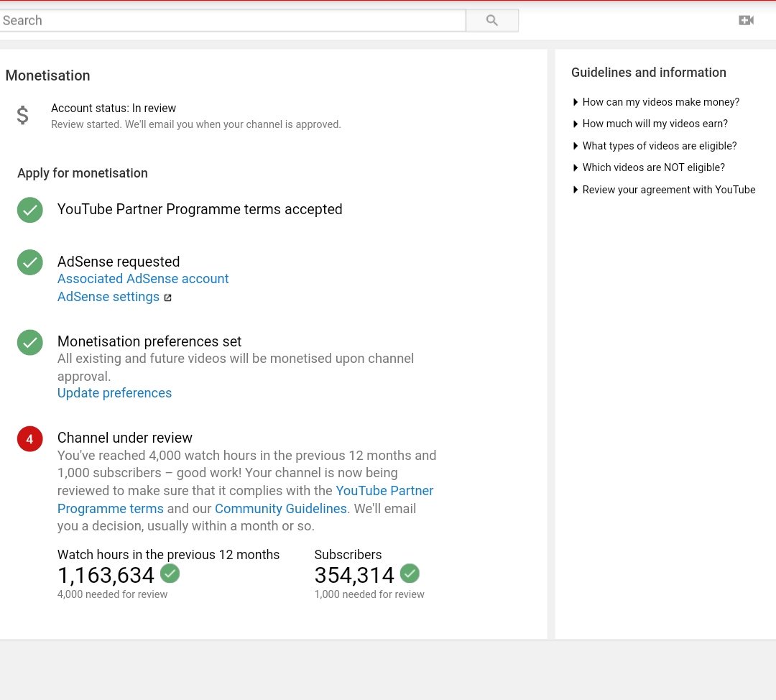
Task: Click the external link icon after AdSense settings
Action: 167,298
